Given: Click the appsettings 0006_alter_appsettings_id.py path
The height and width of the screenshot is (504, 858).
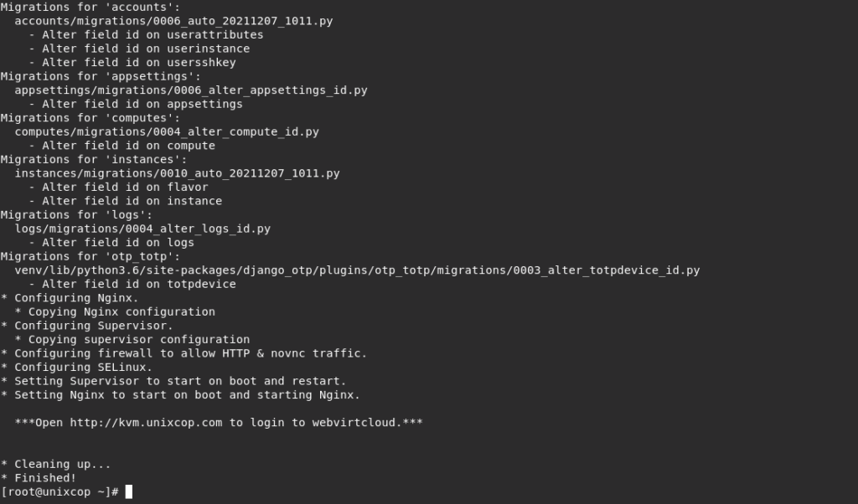Looking at the screenshot, I should tap(191, 90).
